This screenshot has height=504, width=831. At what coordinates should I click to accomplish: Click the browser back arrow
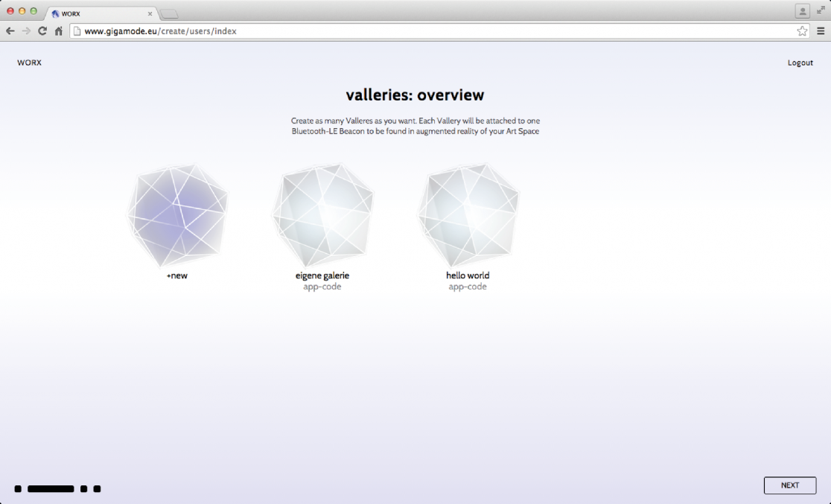(10, 31)
